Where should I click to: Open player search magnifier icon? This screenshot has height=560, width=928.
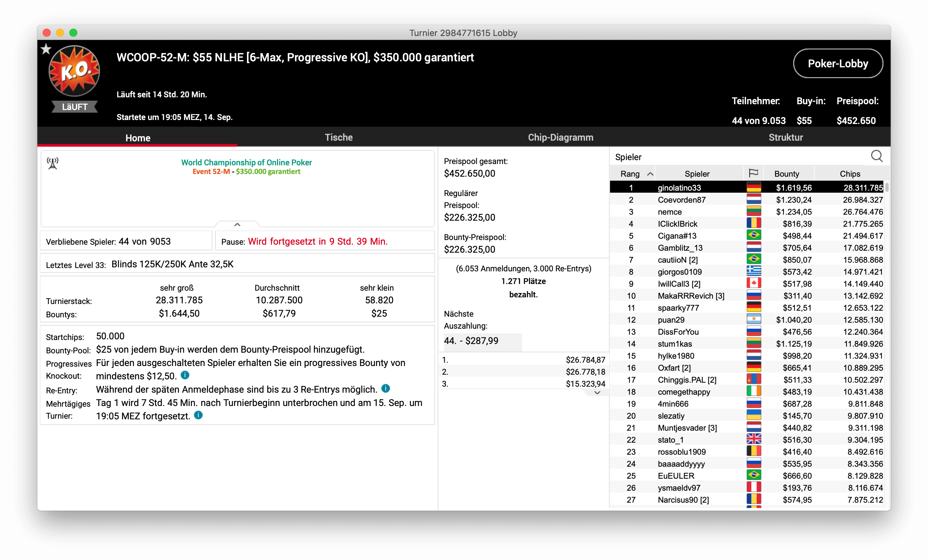[876, 156]
